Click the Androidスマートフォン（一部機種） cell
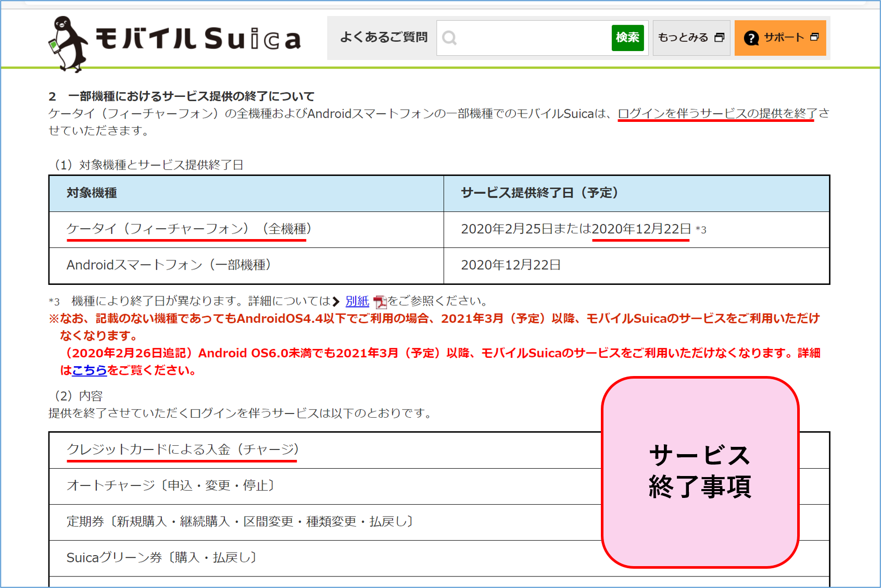The image size is (881, 588). pyautogui.click(x=246, y=266)
